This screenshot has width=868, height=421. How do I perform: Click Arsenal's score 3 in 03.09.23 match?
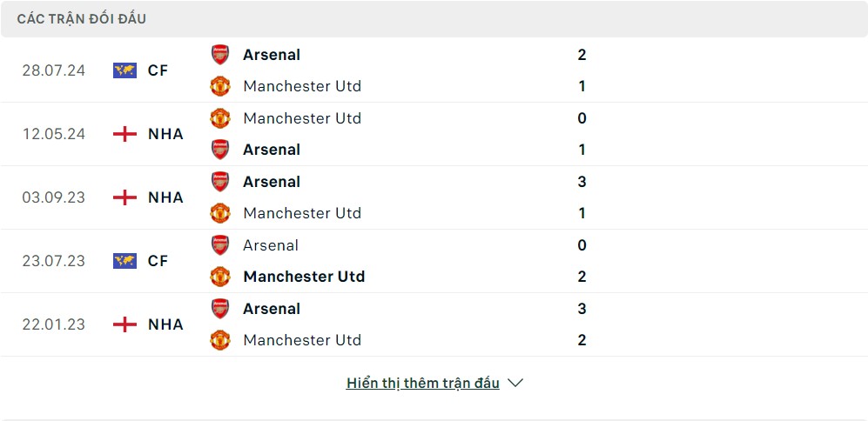point(582,182)
